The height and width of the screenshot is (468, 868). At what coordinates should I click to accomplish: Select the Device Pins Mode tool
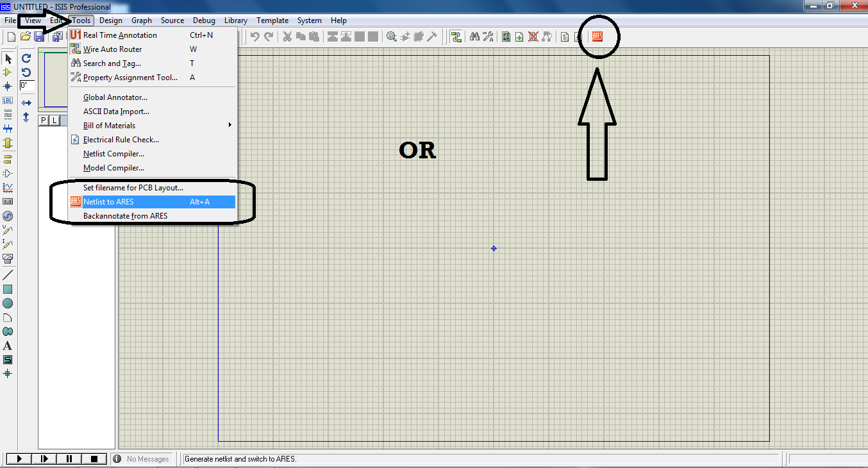(x=8, y=173)
